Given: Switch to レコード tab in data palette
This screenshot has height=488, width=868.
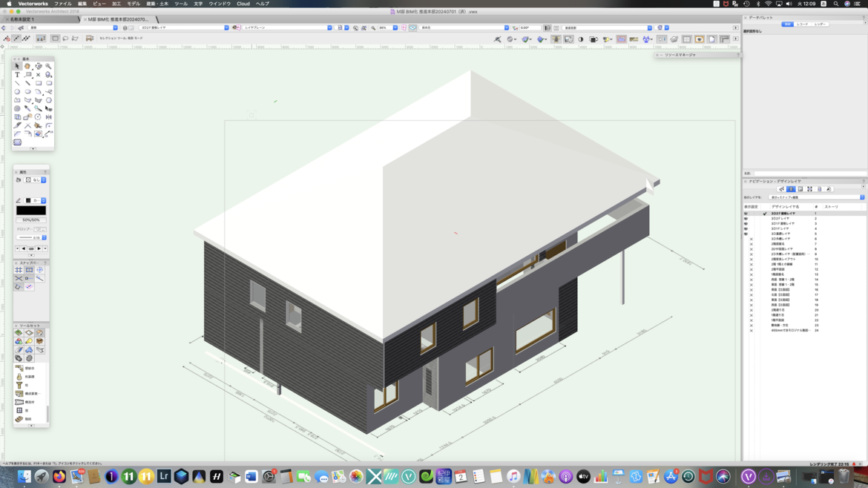Looking at the screenshot, I should 803,24.
